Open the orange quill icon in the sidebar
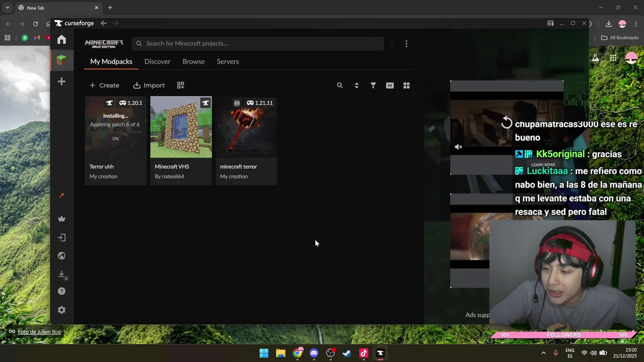This screenshot has height=362, width=644. point(61,196)
